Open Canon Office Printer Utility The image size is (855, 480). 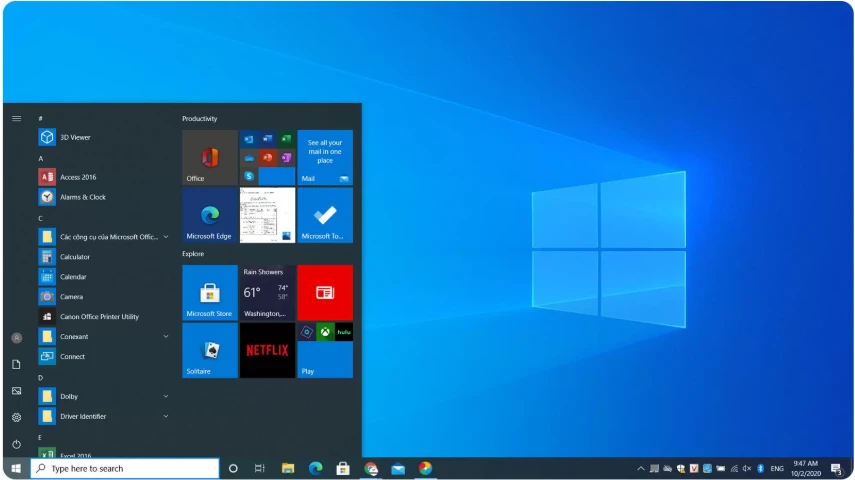104,316
